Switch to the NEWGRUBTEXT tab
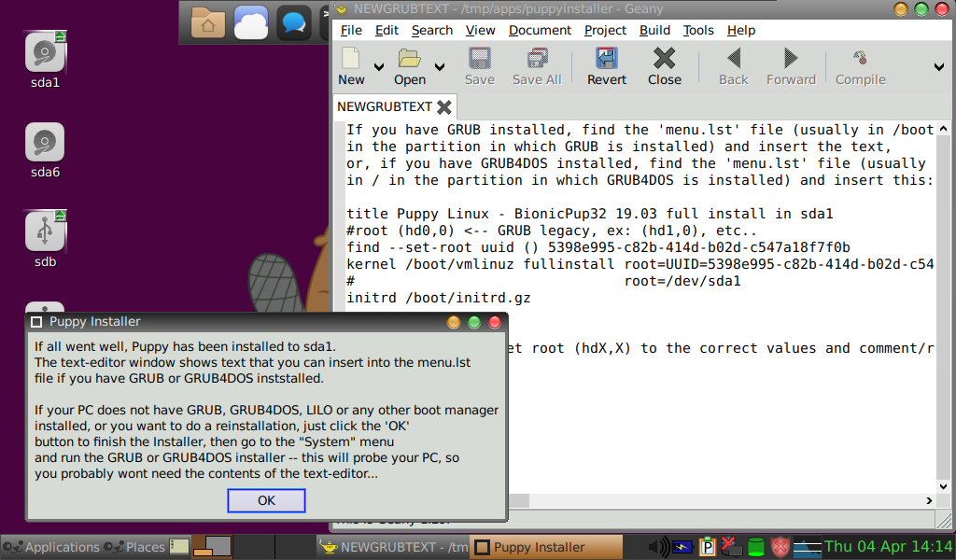The height and width of the screenshot is (560, 956). click(385, 106)
